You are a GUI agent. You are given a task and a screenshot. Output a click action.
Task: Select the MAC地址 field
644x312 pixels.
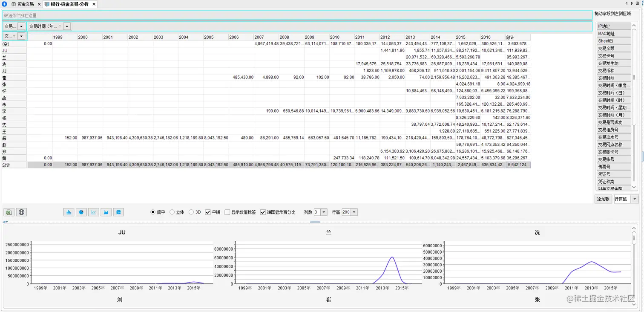click(614, 34)
